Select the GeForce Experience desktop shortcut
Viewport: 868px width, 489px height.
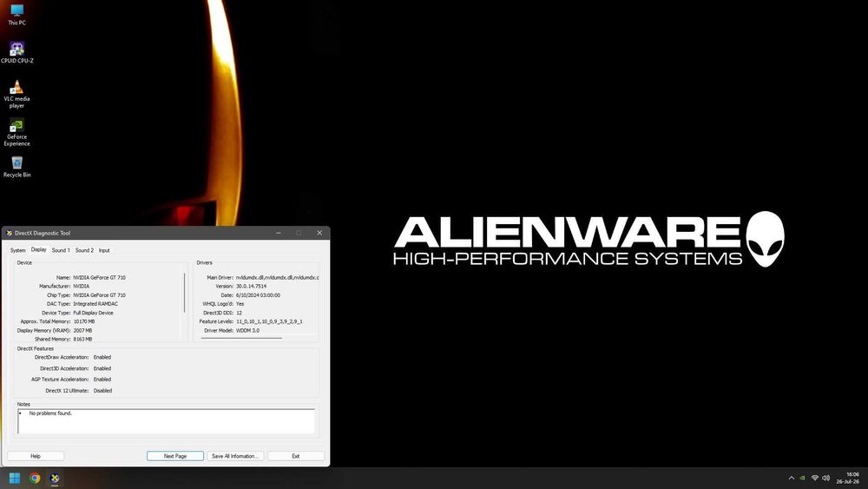point(16,132)
